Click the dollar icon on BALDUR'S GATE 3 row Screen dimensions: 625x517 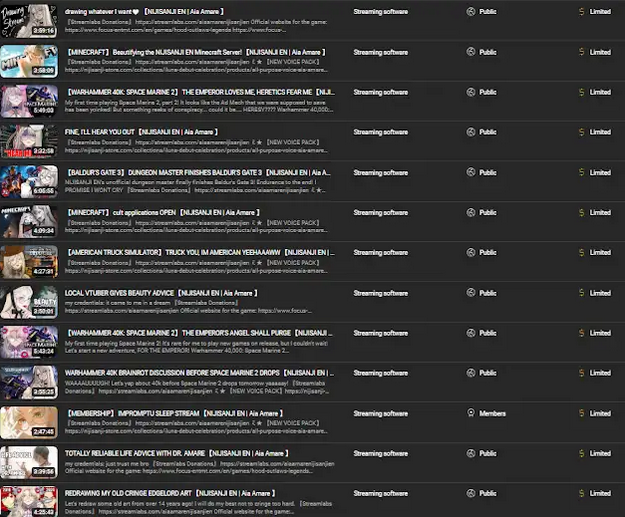click(582, 172)
